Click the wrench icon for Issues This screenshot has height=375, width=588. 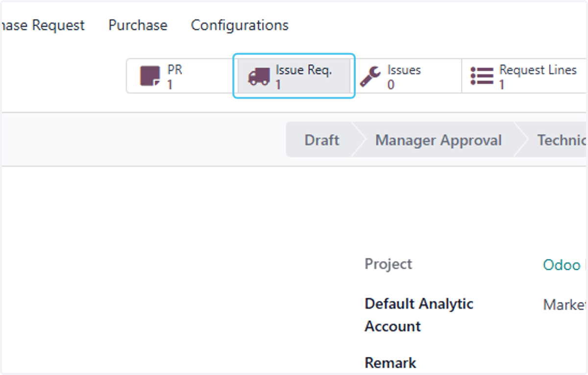pos(370,77)
